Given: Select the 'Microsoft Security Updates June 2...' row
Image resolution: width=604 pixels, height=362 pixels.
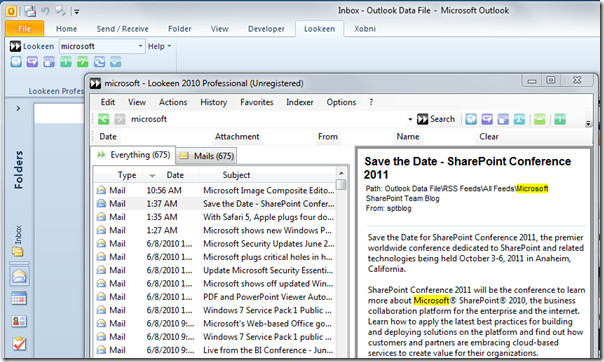Looking at the screenshot, I should [215, 244].
